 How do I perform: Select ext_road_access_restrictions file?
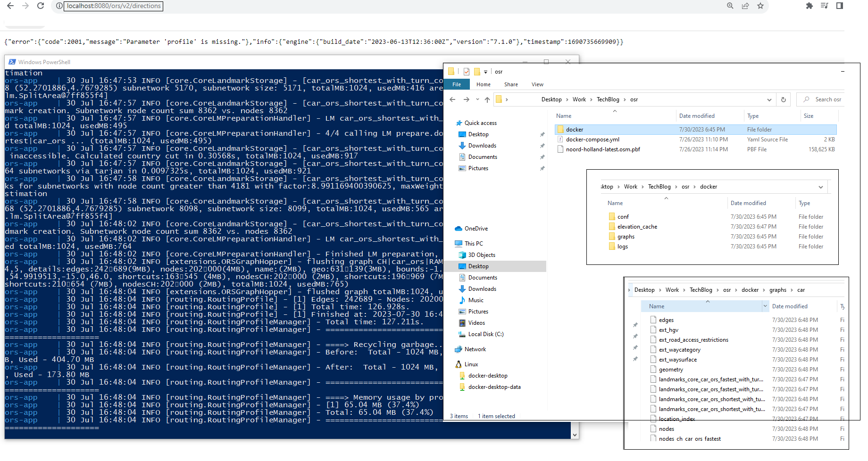693,340
